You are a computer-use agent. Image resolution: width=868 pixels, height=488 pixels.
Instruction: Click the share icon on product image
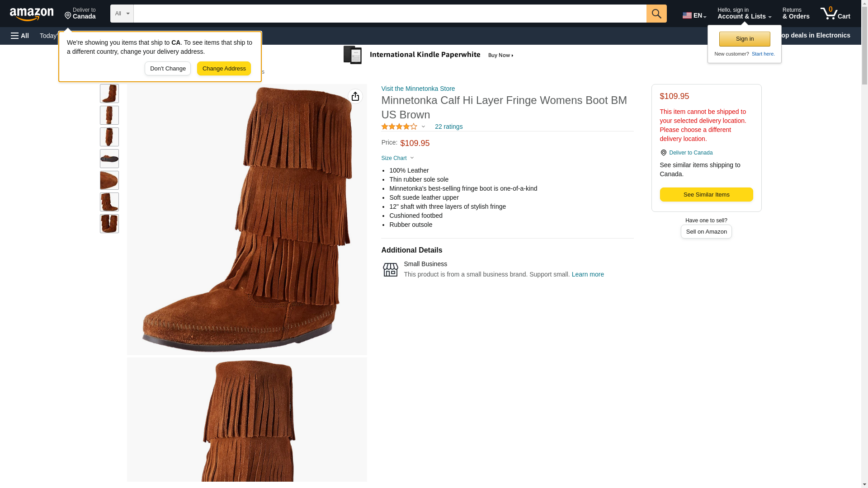[355, 96]
